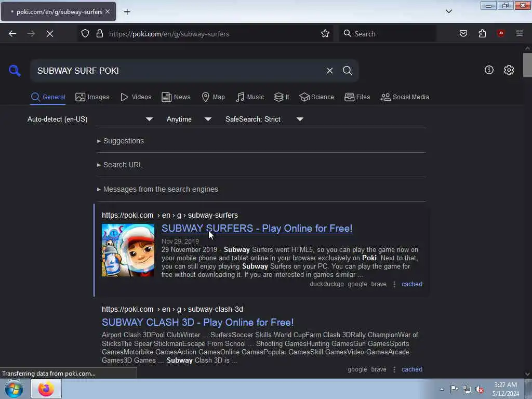Image resolution: width=532 pixels, height=399 pixels.
Task: Click the Subway Surfers result thumbnail
Action: pyautogui.click(x=128, y=250)
